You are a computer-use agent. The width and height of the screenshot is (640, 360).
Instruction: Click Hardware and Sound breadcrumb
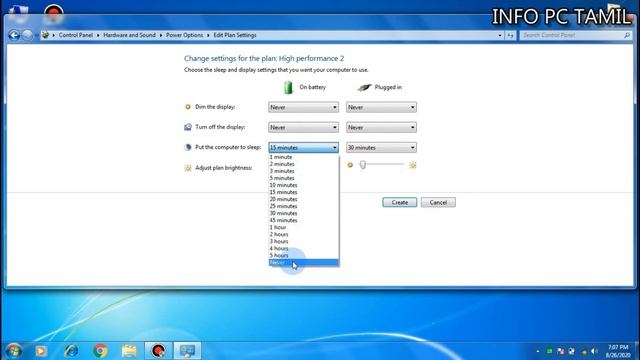pos(129,36)
